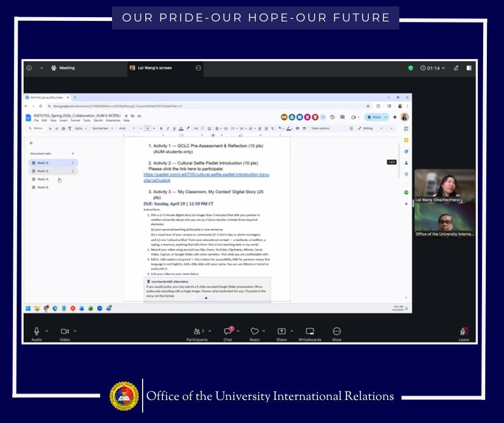Click the green encryption shield icon
The height and width of the screenshot is (423, 504).
[x=411, y=68]
